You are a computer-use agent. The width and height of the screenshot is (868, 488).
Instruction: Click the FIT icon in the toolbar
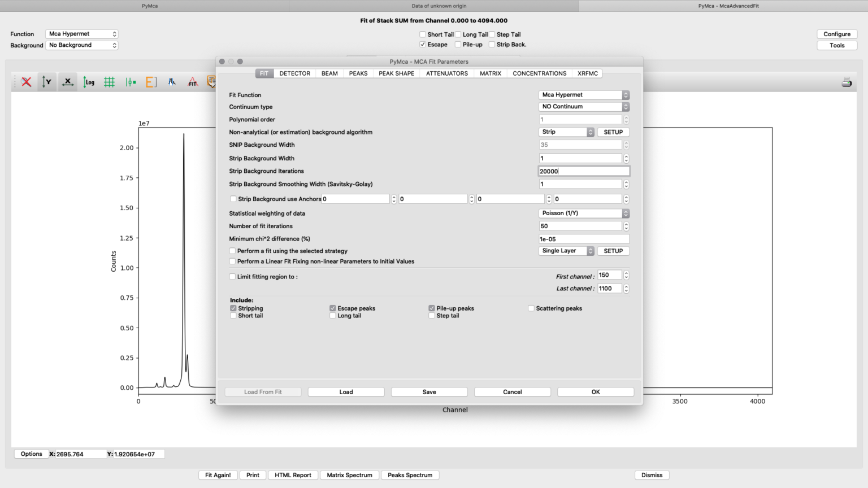tap(193, 82)
